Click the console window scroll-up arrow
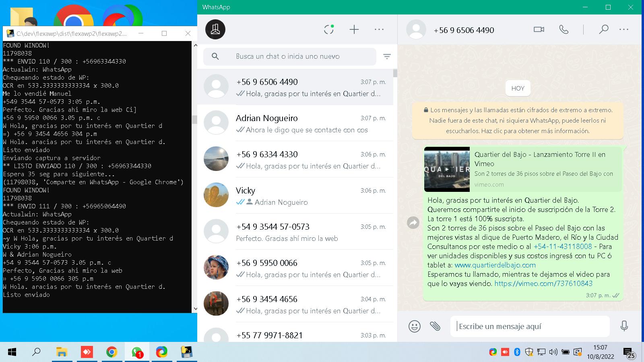 (195, 45)
